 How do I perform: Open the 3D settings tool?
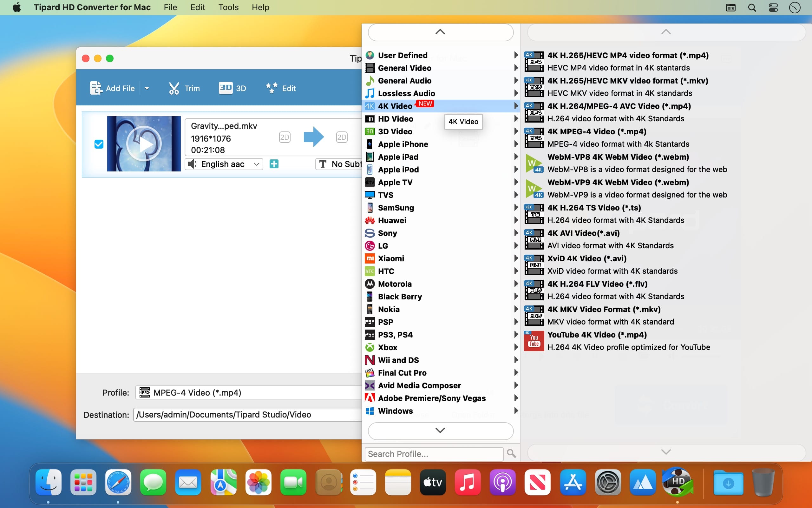(x=232, y=88)
